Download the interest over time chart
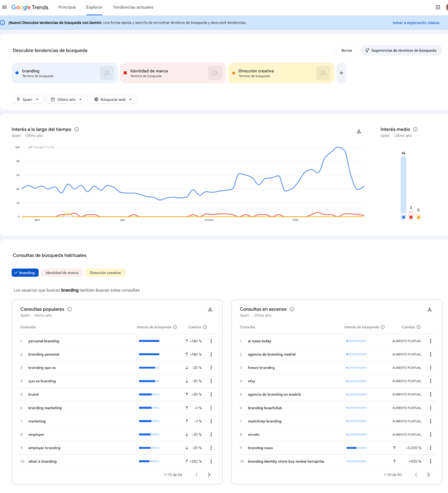Image resolution: width=448 pixels, height=493 pixels. click(x=359, y=131)
